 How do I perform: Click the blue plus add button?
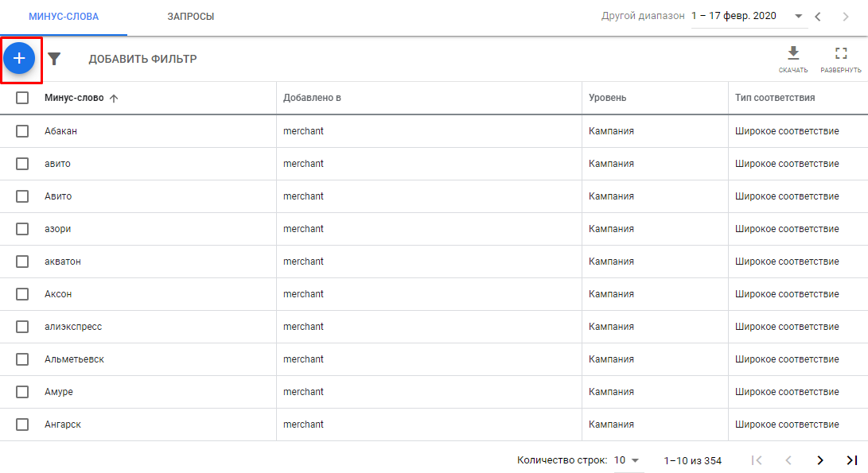click(x=19, y=58)
